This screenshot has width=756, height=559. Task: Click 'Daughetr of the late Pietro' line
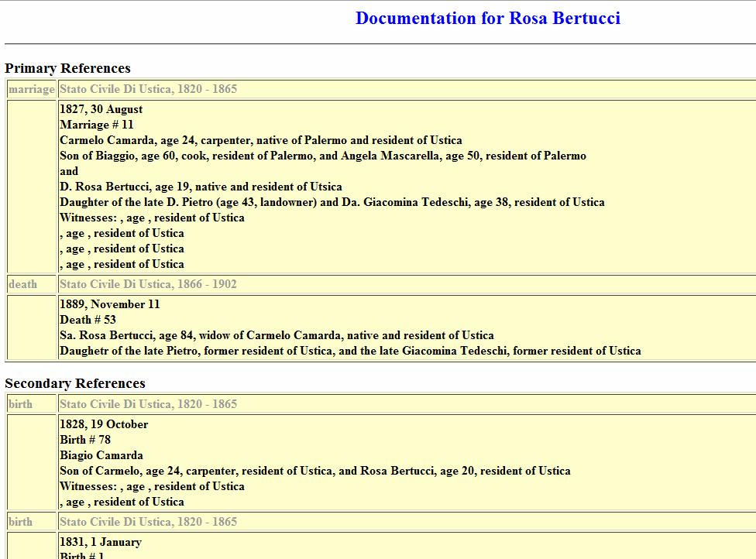tap(351, 350)
